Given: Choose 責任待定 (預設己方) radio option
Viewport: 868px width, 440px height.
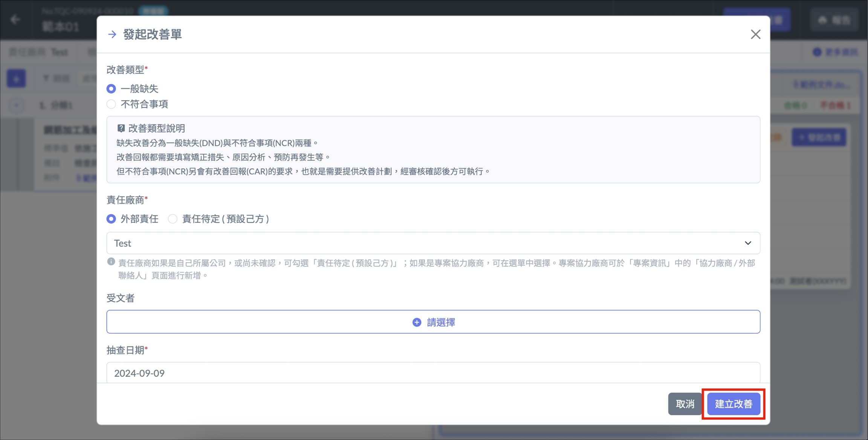Looking at the screenshot, I should tap(173, 219).
